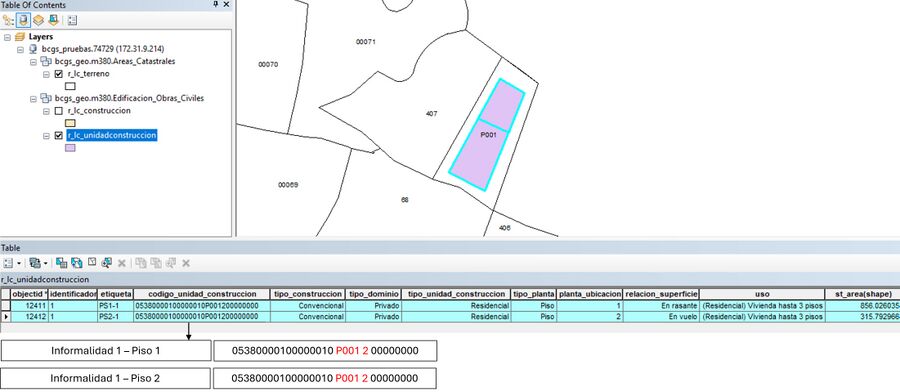Select List By Source icon
Viewport: 900px width, 392px height.
point(23,21)
